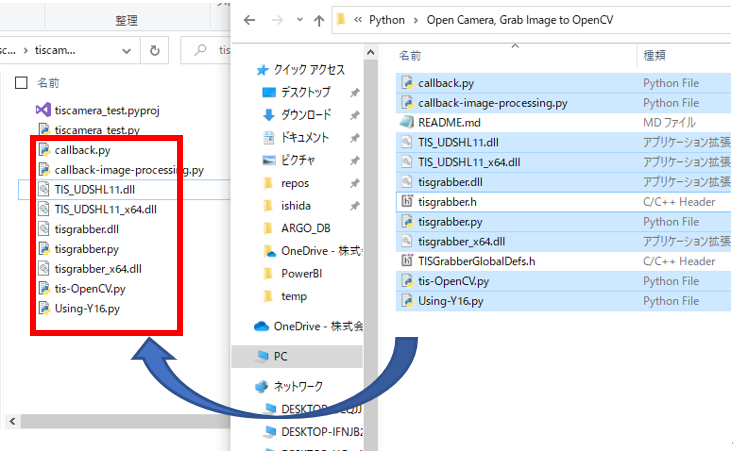The height and width of the screenshot is (453, 733).
Task: Click the tiscam... breadcrumb in left window
Action: (55, 50)
